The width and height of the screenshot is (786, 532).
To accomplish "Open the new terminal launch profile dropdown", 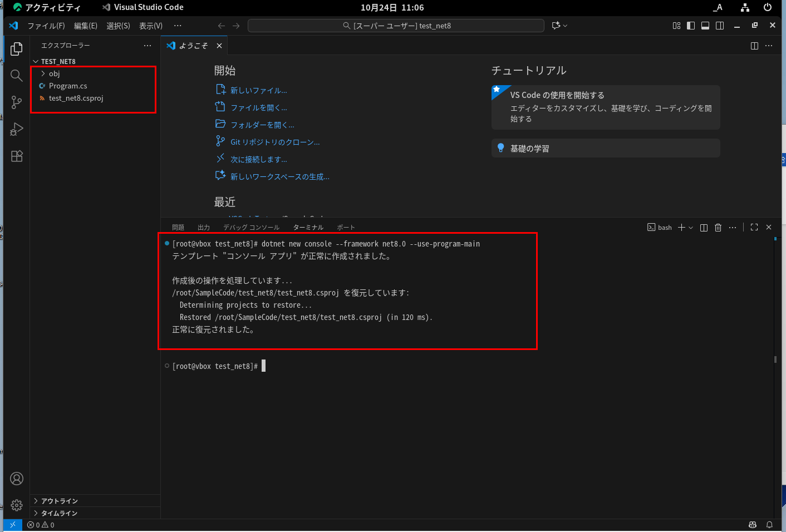I will pos(691,228).
